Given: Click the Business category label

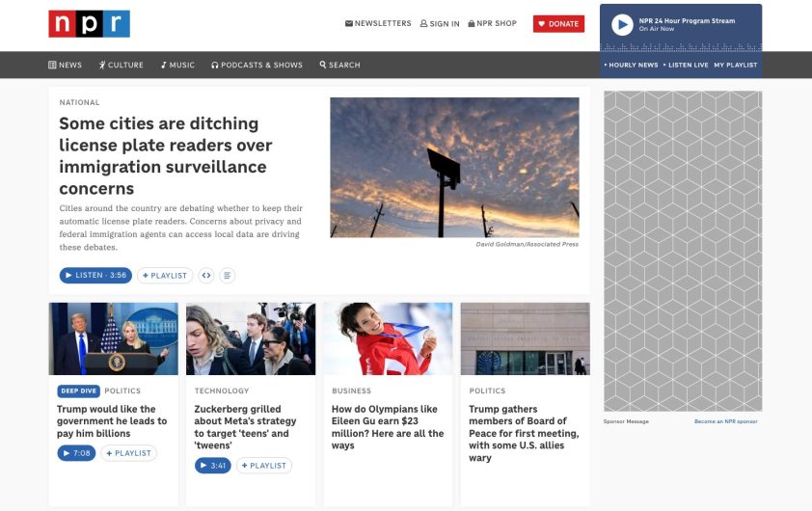Looking at the screenshot, I should (x=352, y=390).
